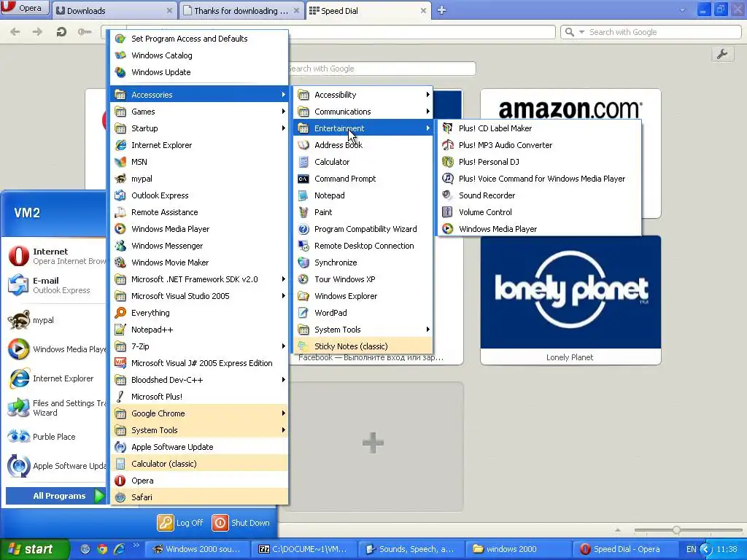
Task: Expand the Startup submenu
Action: 199,128
